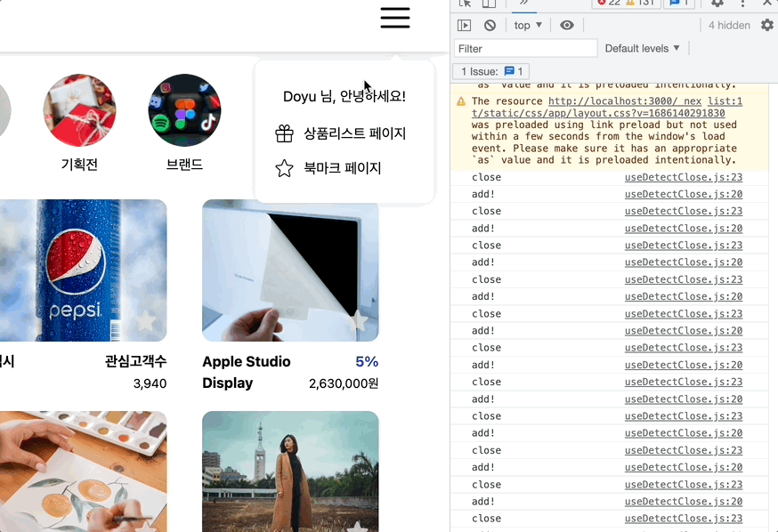Open the 22 errors 131 warnings counter
Screen dimensions: 778x532
point(626,3)
